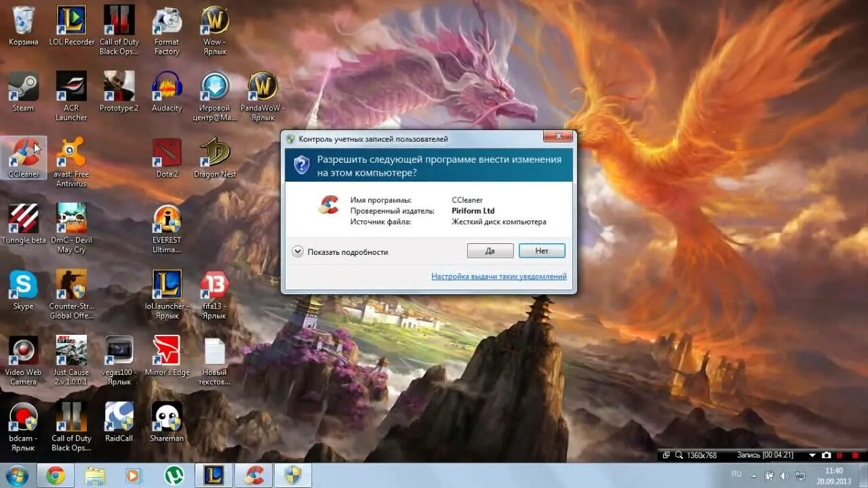
Task: Select the Counter-Strike Global Offensive desktop icon
Action: [71, 295]
